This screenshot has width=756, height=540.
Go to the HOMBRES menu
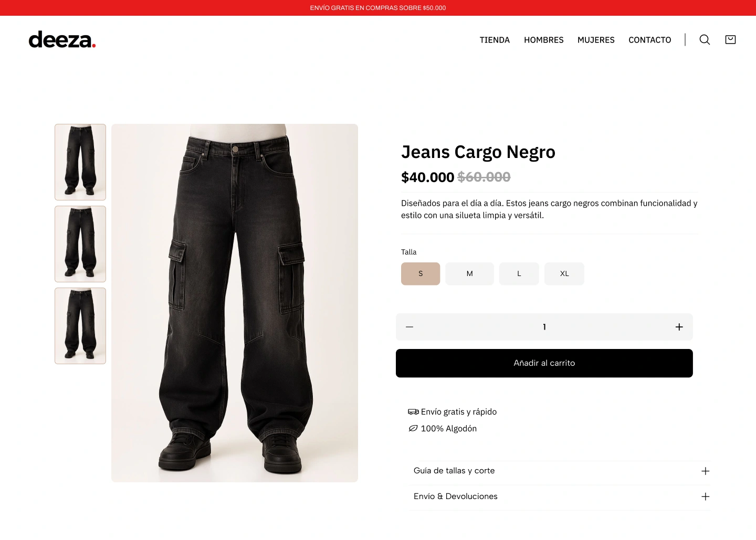(x=544, y=40)
